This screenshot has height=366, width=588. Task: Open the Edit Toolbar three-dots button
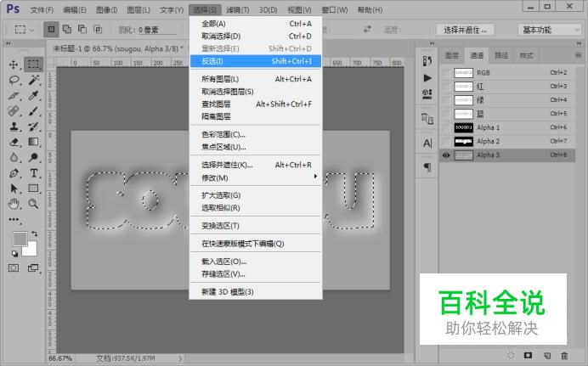pos(14,220)
